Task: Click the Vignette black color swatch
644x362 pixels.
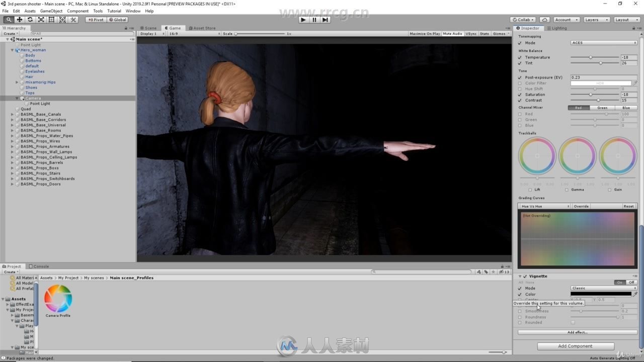Action: tap(601, 294)
